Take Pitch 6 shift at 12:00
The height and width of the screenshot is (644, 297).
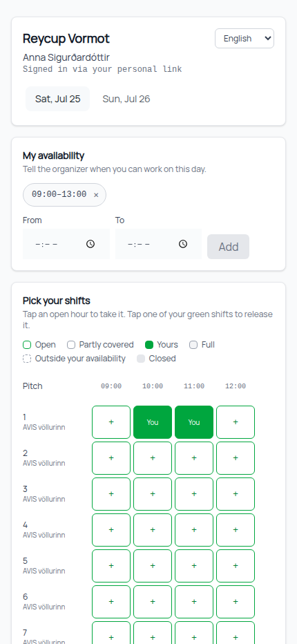pos(236,602)
